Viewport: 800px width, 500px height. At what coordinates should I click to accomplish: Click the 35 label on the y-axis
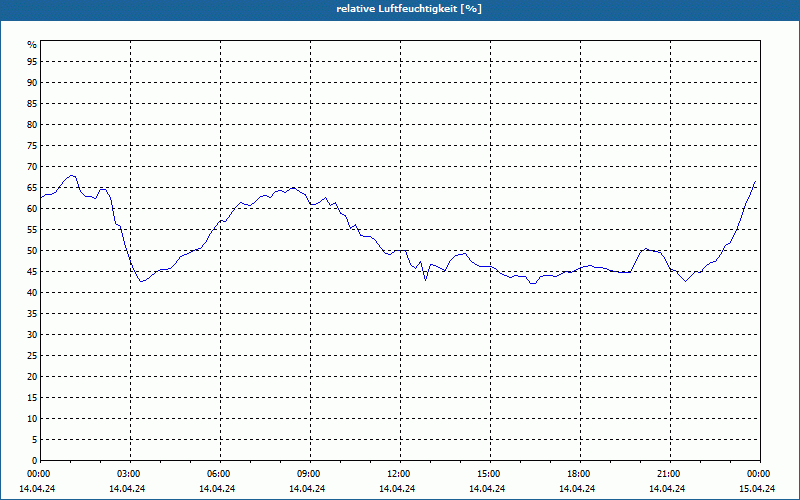(x=32, y=314)
